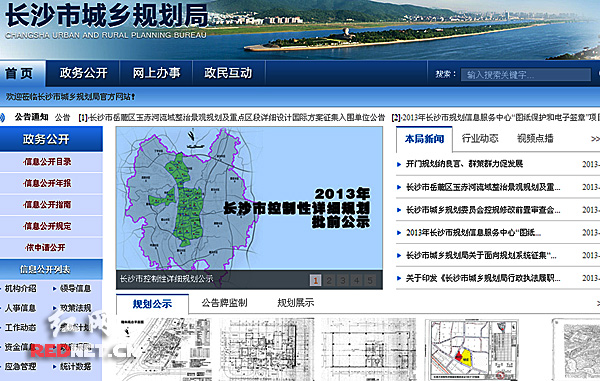Click the bullet arrow before 开门规划纳良言 news
Image resolution: width=600 pixels, height=381 pixels.
coord(399,164)
